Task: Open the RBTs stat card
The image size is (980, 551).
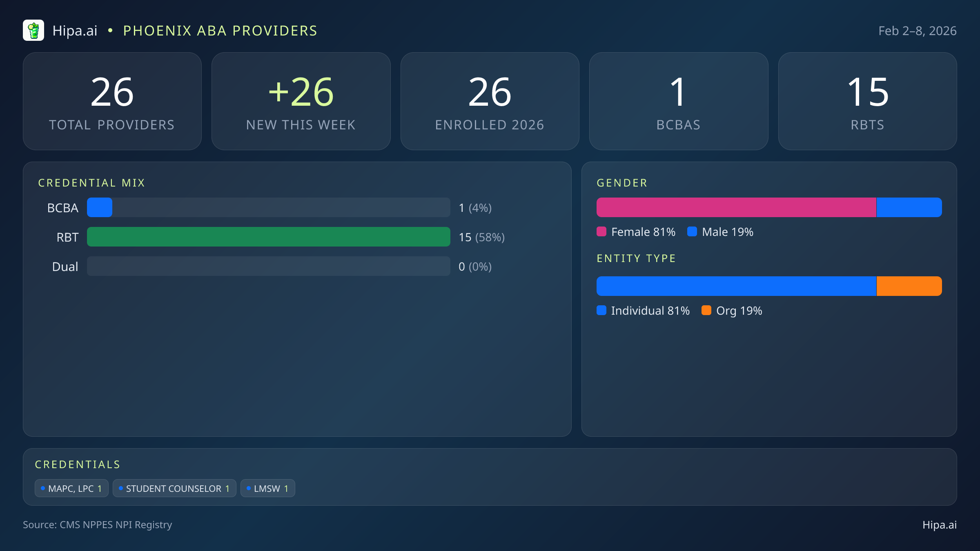Action: [x=867, y=101]
